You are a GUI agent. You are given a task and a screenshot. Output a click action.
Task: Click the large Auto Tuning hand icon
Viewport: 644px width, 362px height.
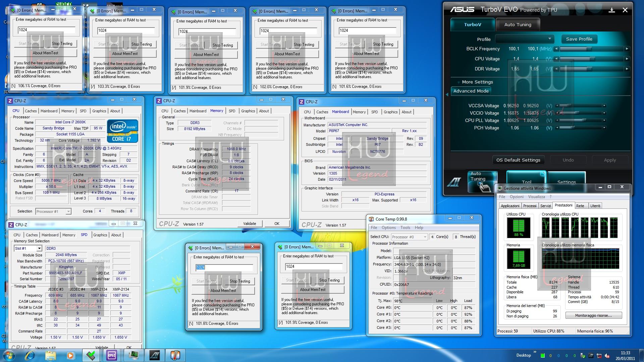tap(482, 182)
